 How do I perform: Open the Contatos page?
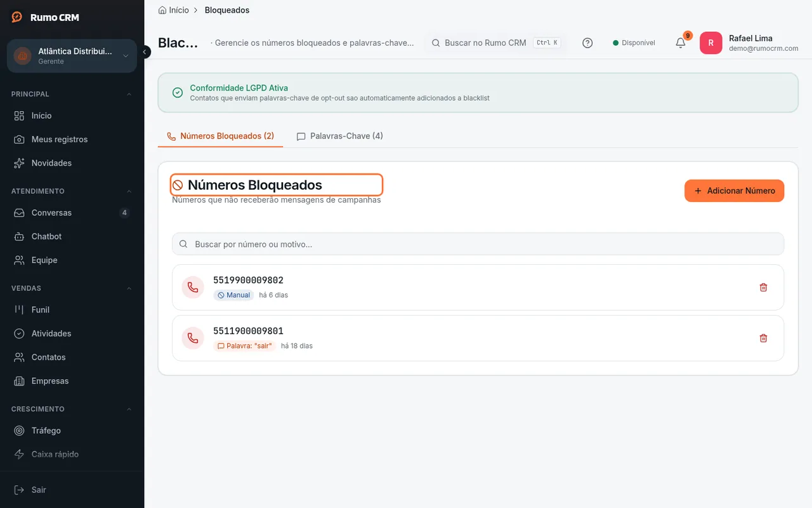(x=72, y=358)
